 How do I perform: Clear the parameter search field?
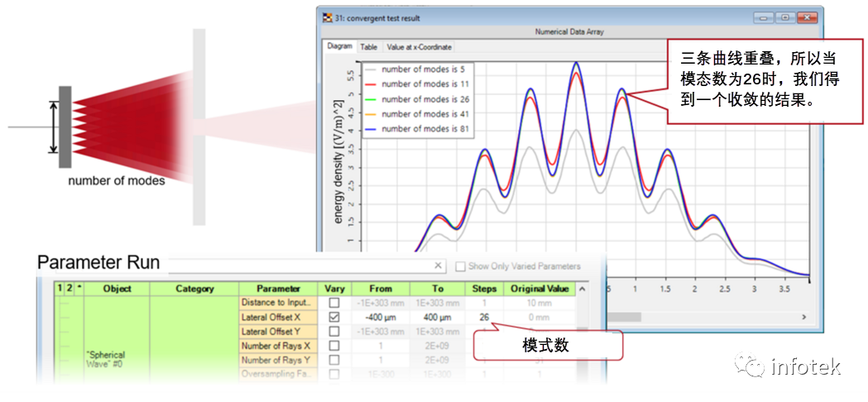click(438, 266)
